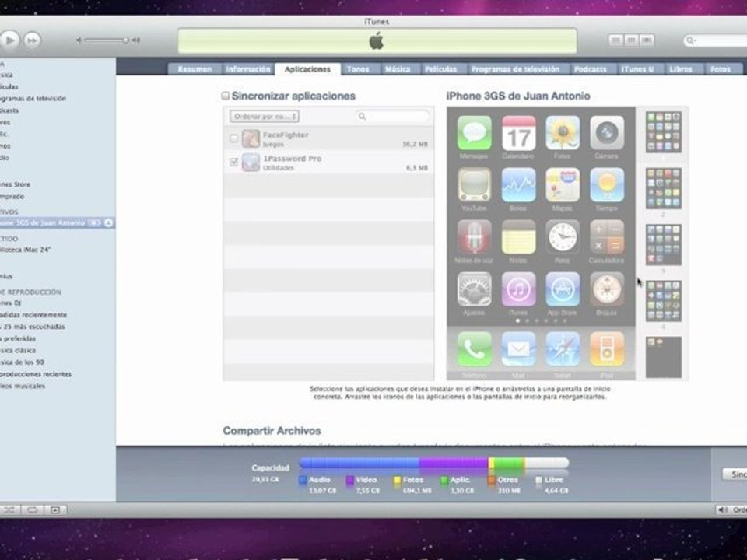
Task: Click the Calendario app icon
Action: (x=518, y=133)
